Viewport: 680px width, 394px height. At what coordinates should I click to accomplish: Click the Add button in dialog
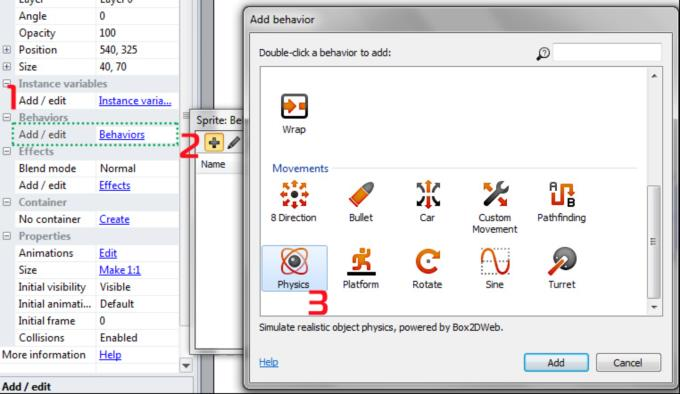556,362
